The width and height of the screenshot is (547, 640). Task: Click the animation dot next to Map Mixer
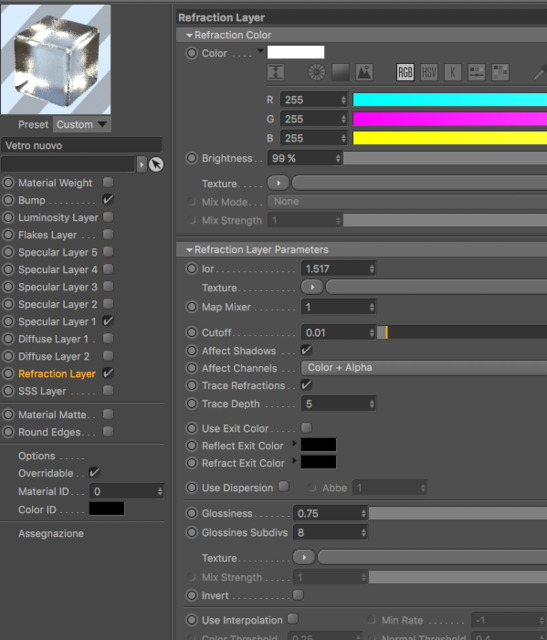point(191,307)
